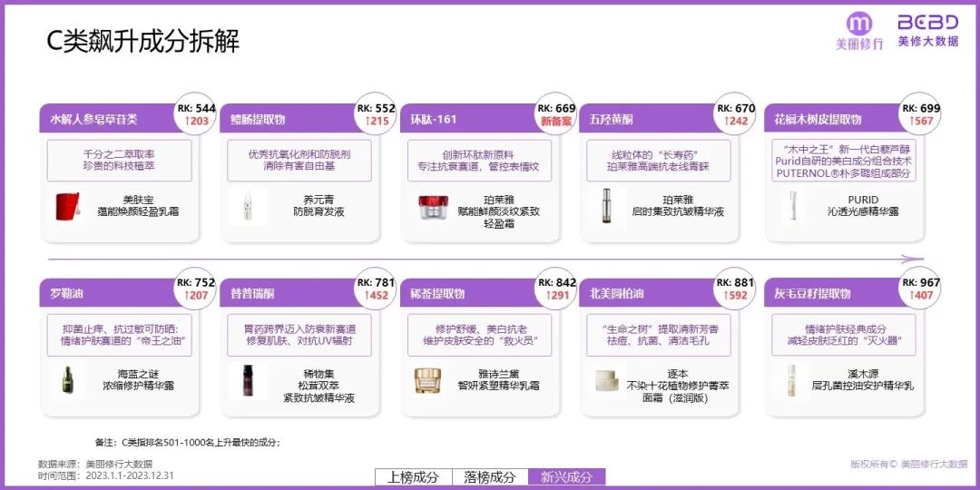
Task: Click the 雅诗兰黛 智妍紧塑精华乳霜 product name
Action: (x=498, y=380)
